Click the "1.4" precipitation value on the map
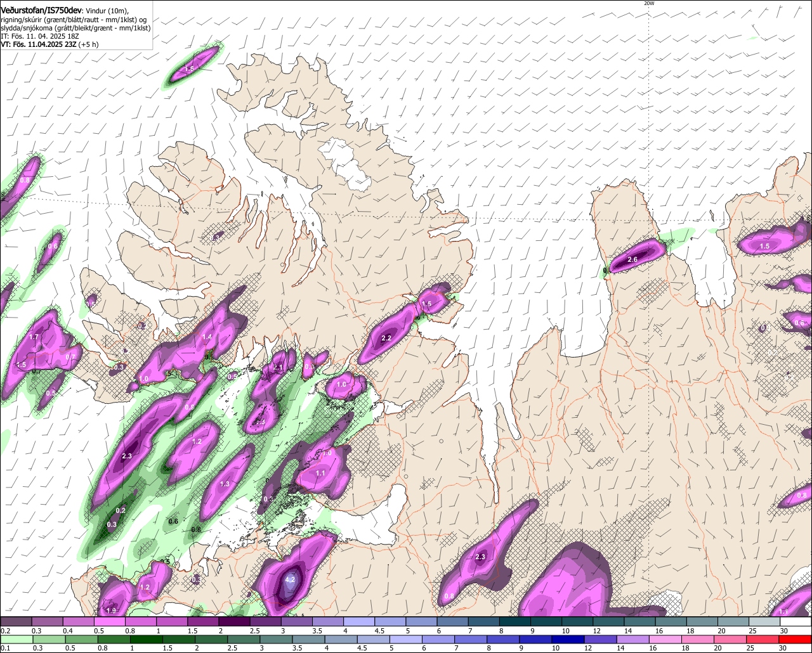This screenshot has width=812, height=653. 207,337
